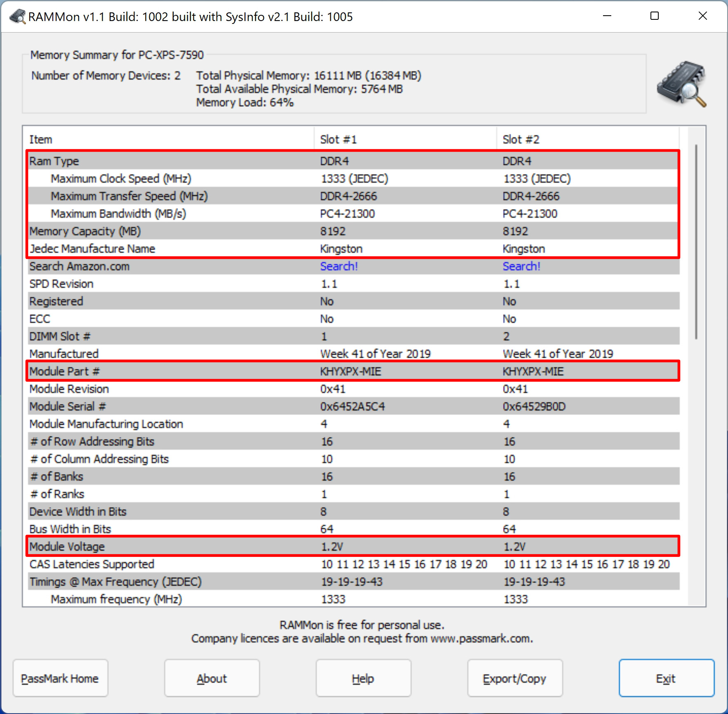Select the Maximum Bandwidth (MB/s) row label
This screenshot has height=714, width=728.
pos(118,214)
